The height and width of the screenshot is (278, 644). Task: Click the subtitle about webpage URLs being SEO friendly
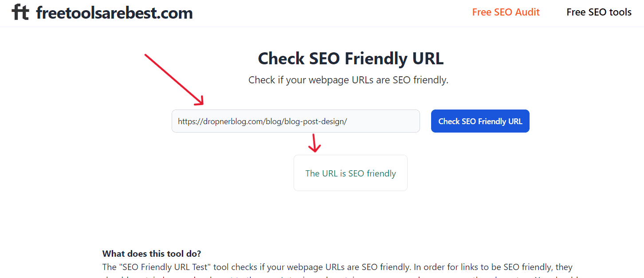(x=348, y=80)
